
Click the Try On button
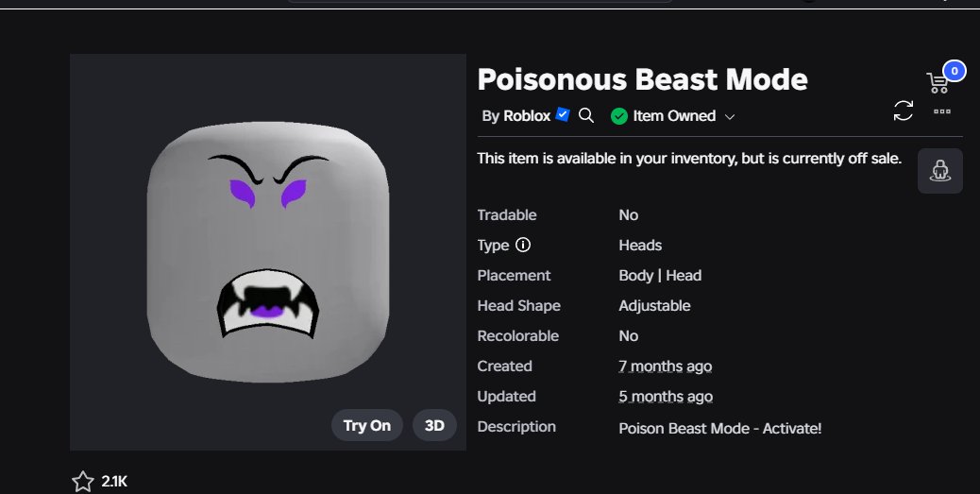[367, 425]
